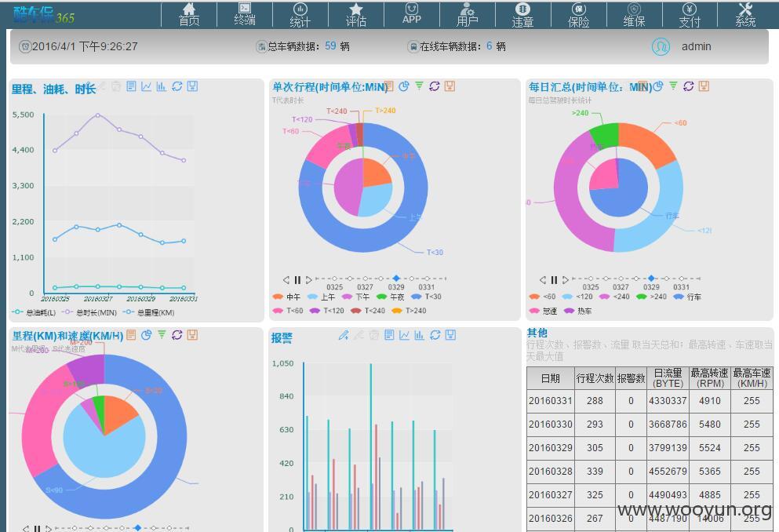
Task: Go to the 统计 statistics section
Action: point(300,14)
